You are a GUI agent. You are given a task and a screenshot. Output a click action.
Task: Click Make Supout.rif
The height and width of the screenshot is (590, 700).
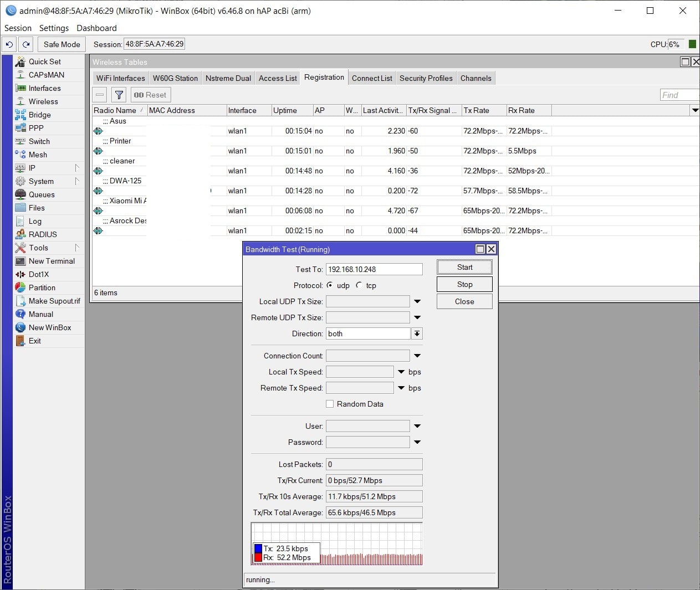[x=54, y=301]
